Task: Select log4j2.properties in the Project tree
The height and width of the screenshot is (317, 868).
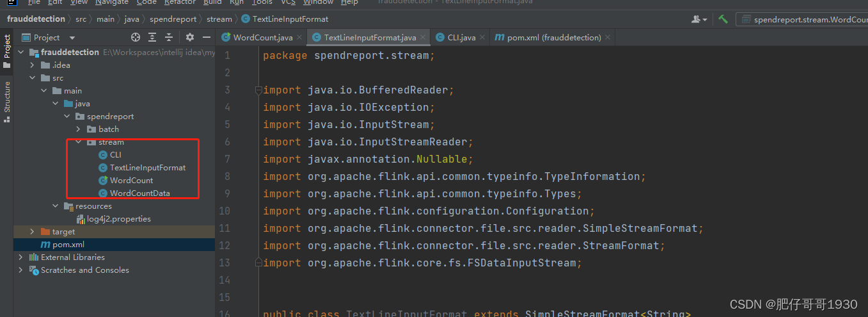Action: [119, 218]
